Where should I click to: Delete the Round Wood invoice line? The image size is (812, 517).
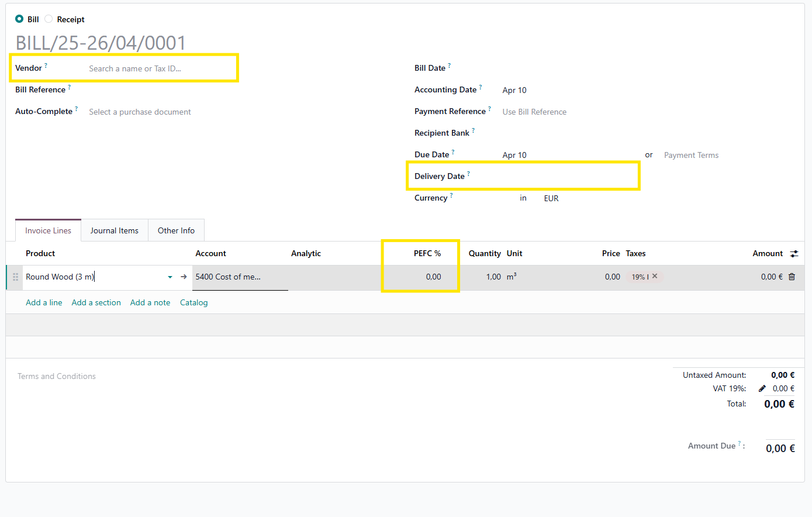792,277
